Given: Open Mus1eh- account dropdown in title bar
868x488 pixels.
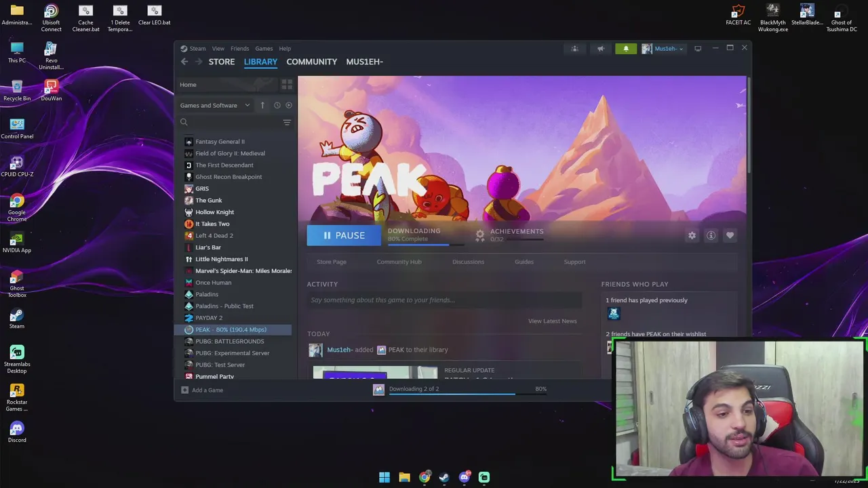Looking at the screenshot, I should [663, 49].
